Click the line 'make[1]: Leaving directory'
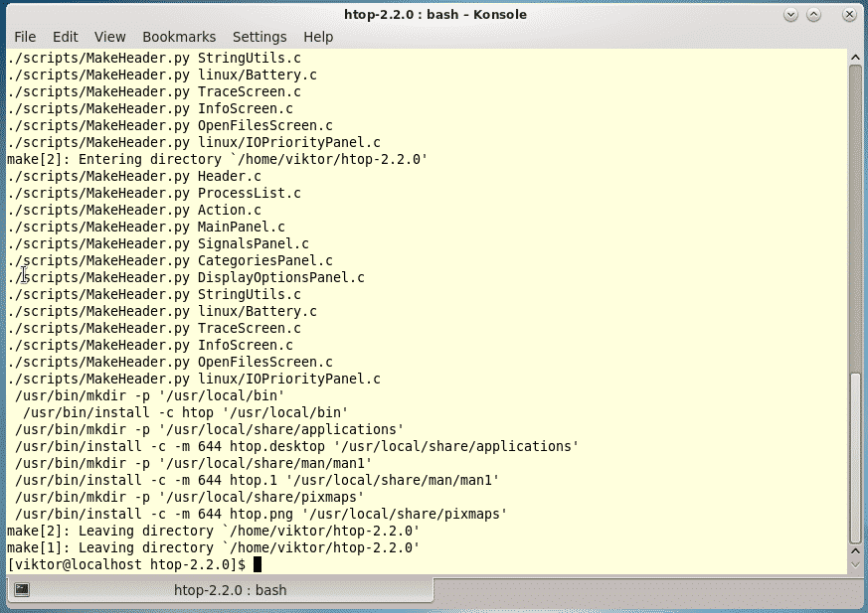 (213, 547)
